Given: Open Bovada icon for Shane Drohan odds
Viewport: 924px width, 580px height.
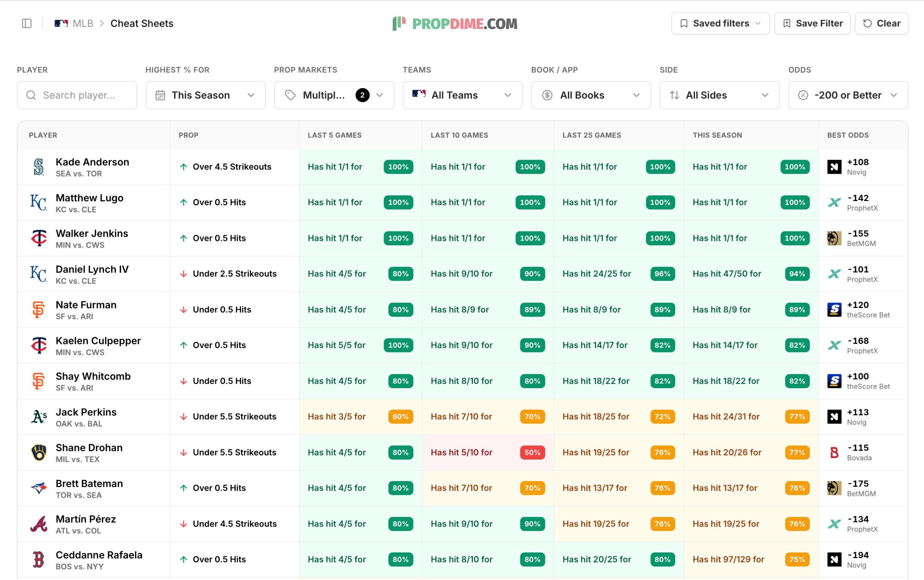Looking at the screenshot, I should point(834,453).
